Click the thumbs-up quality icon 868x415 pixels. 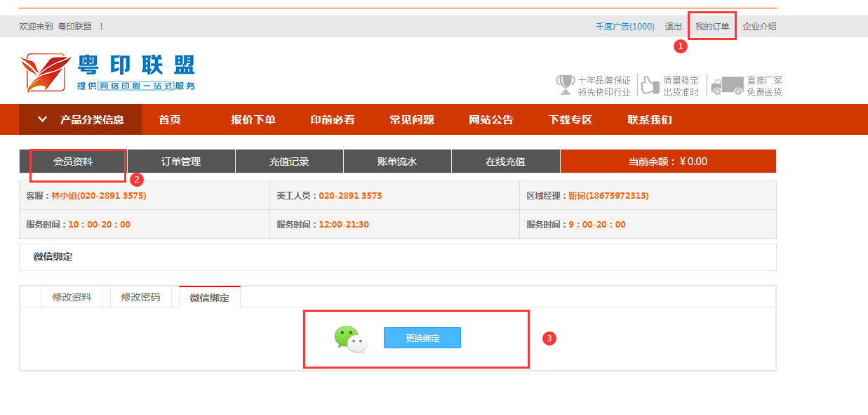(650, 85)
